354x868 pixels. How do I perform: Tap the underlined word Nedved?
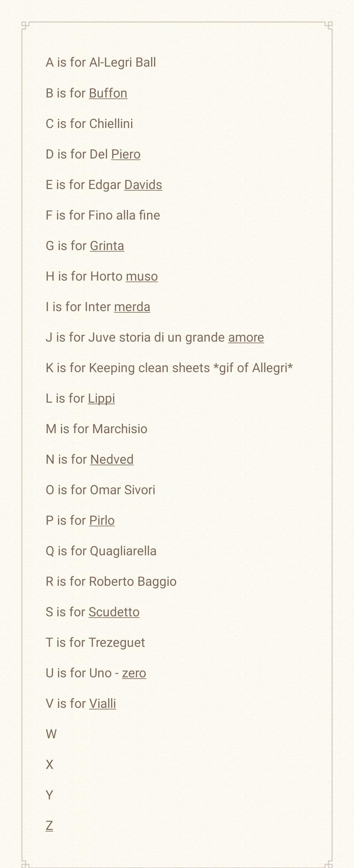coord(112,460)
